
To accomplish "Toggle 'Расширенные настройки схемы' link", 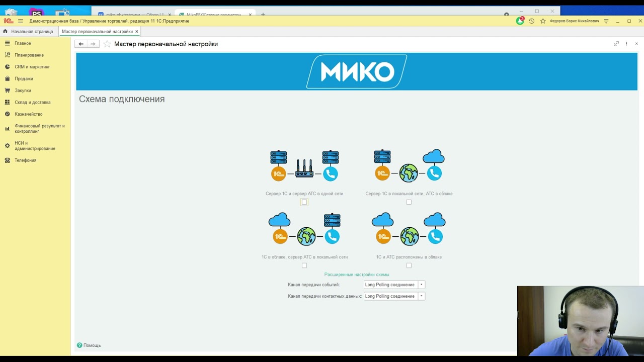I will [357, 275].
